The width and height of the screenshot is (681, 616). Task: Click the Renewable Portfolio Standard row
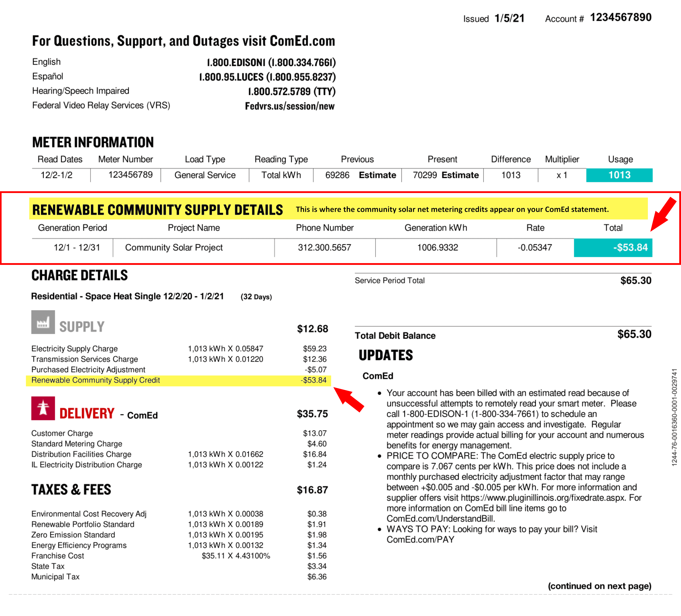pyautogui.click(x=179, y=524)
